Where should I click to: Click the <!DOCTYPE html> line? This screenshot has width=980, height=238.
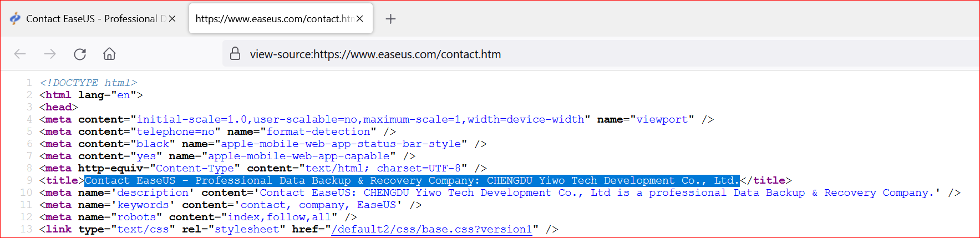coord(88,83)
